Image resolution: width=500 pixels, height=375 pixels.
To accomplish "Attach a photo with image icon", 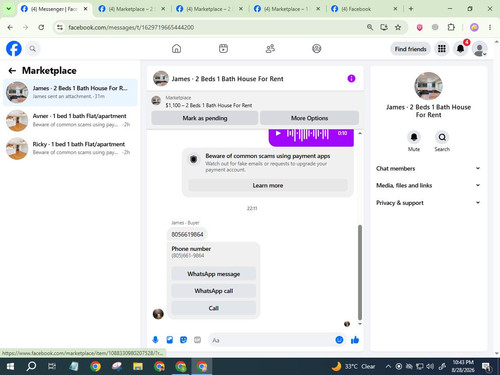I will (170, 340).
